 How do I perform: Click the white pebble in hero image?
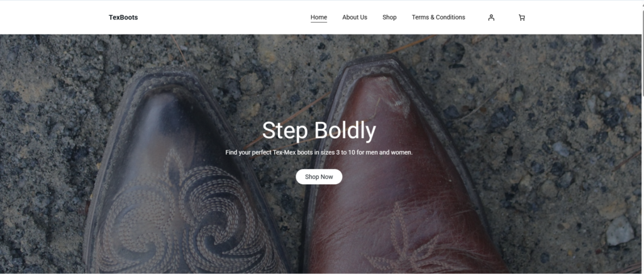(619, 231)
